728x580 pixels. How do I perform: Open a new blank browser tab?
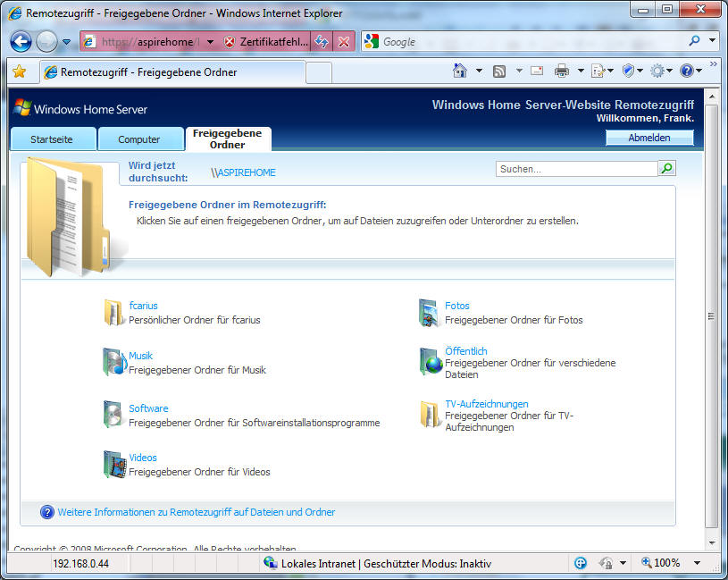pos(319,72)
